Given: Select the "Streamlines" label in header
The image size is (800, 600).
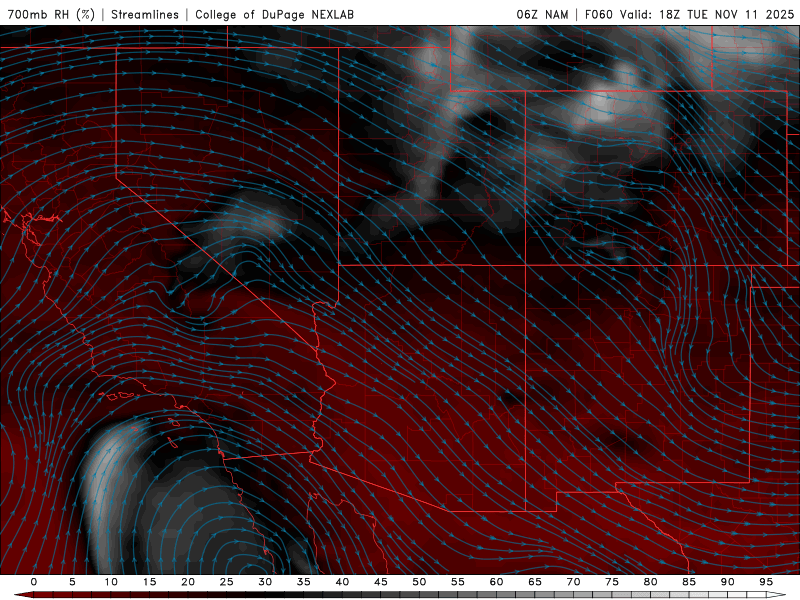Looking at the screenshot, I should tap(145, 14).
